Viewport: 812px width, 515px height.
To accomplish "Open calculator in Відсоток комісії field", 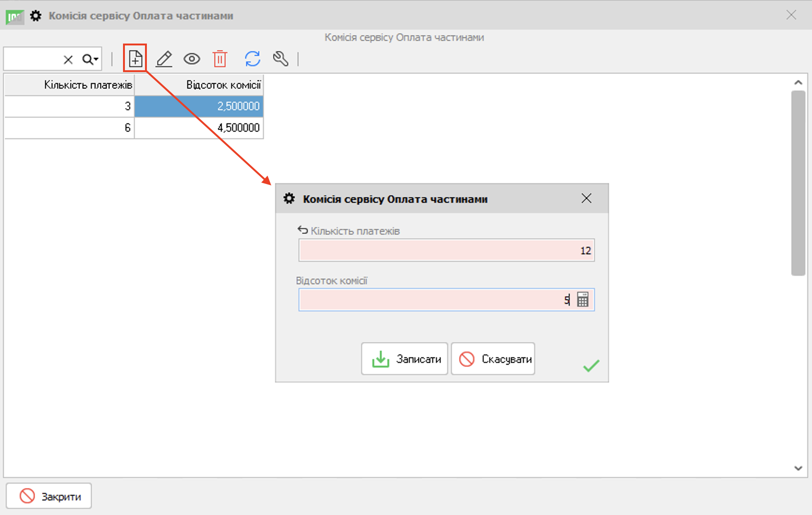I will pos(582,300).
